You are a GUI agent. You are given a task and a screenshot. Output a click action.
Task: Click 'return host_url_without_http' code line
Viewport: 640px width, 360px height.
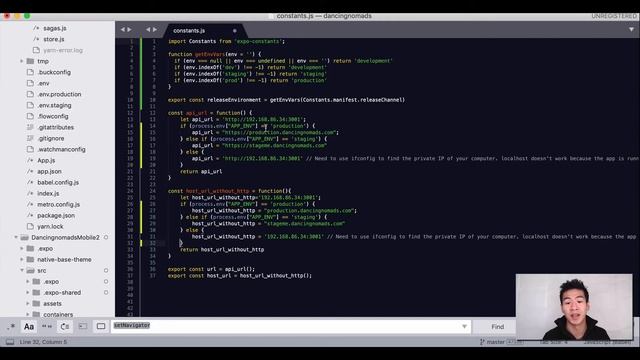pyautogui.click(x=222, y=249)
